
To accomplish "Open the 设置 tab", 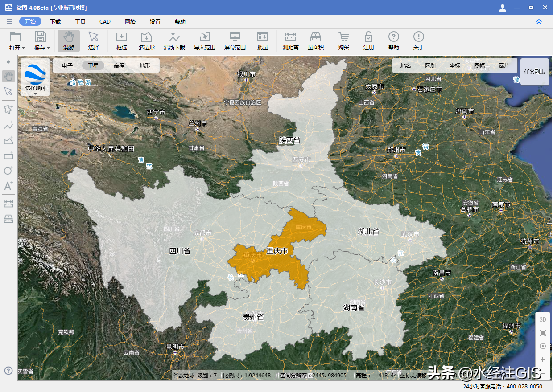I will pos(155,21).
